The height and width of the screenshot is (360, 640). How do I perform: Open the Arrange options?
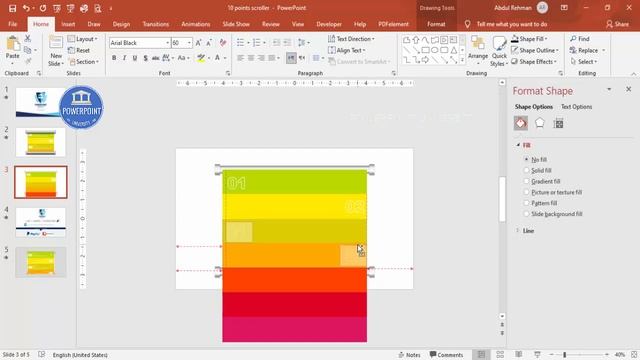[x=478, y=51]
